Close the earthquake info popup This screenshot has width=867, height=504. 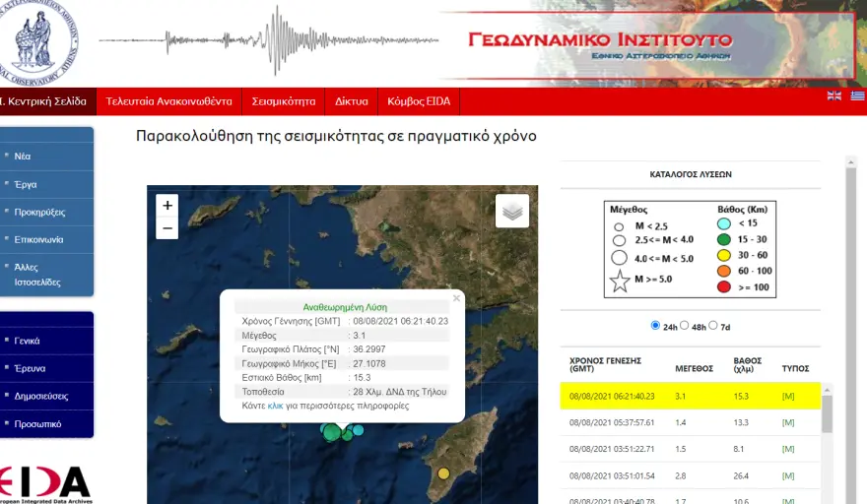[455, 297]
